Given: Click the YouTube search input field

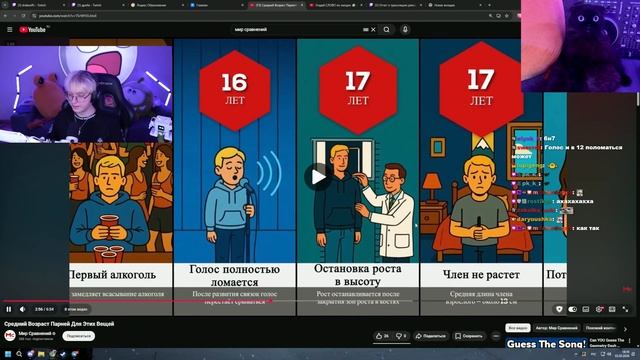Looking at the screenshot, I should (298, 29).
